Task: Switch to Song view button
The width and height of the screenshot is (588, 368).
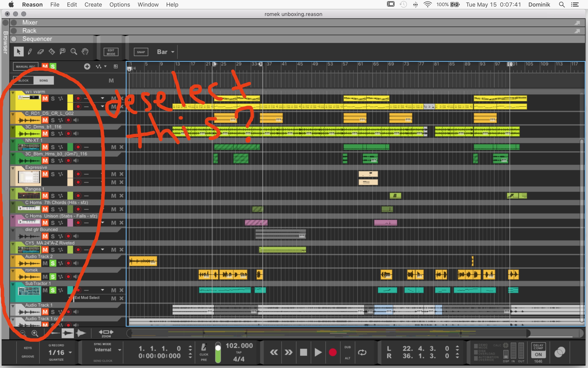Action: [43, 80]
